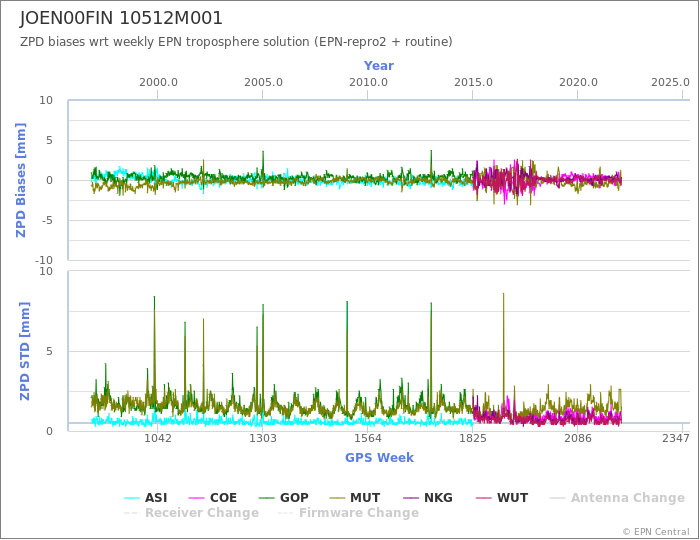Click the GPS week 1564 tick label
The height and width of the screenshot is (540, 700).
(x=368, y=438)
